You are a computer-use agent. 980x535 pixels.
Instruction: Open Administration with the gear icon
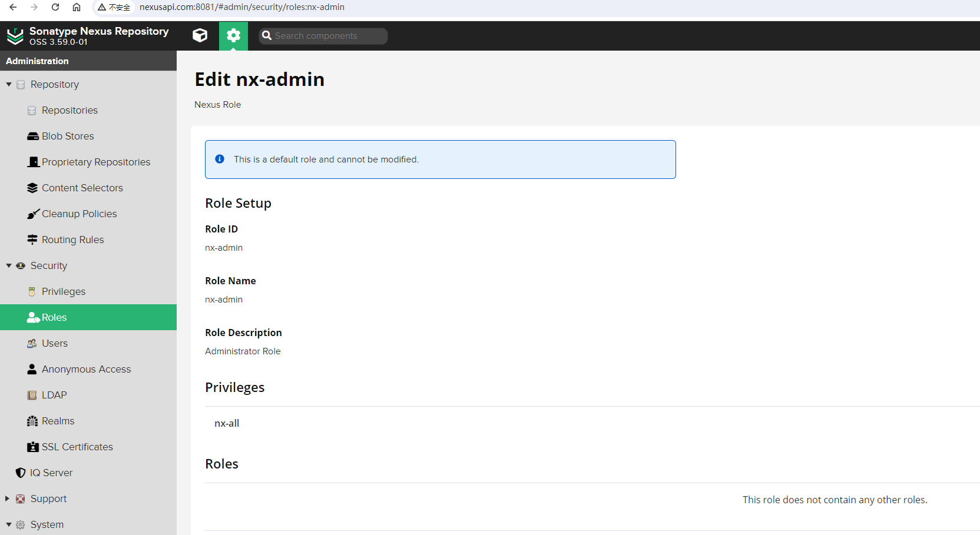233,36
